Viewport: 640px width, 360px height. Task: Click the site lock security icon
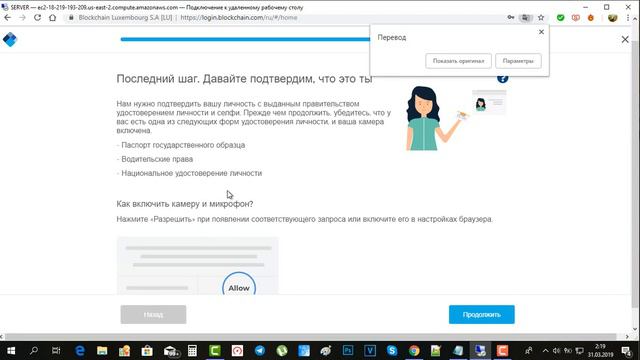(71, 18)
